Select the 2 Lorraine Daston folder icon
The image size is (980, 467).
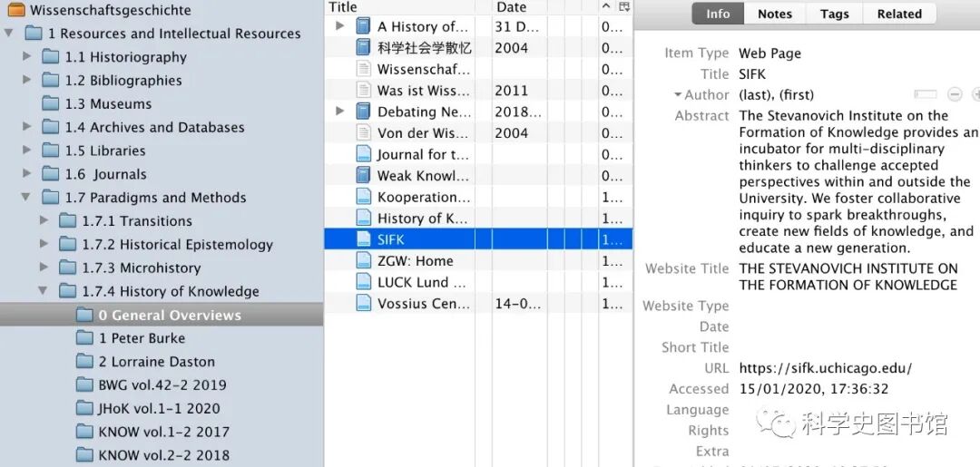pos(84,362)
